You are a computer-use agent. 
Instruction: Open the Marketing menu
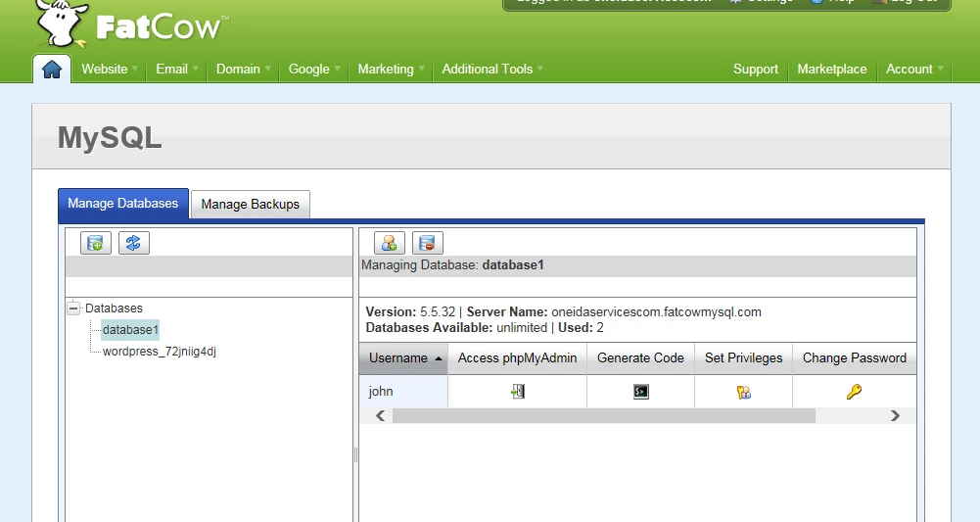(x=391, y=69)
